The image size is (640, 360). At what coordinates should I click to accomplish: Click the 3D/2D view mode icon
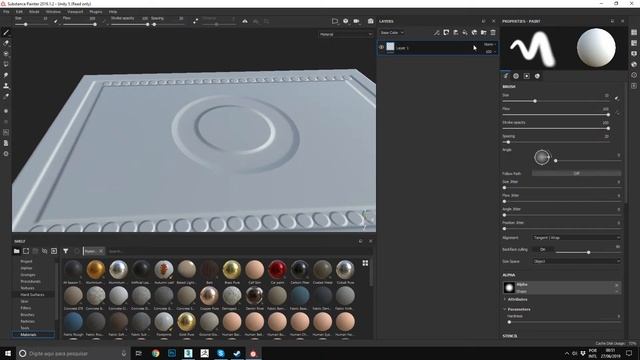[335, 21]
